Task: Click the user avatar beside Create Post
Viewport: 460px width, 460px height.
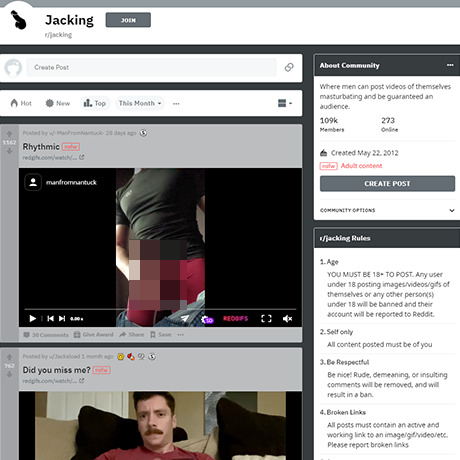Action: (13, 67)
